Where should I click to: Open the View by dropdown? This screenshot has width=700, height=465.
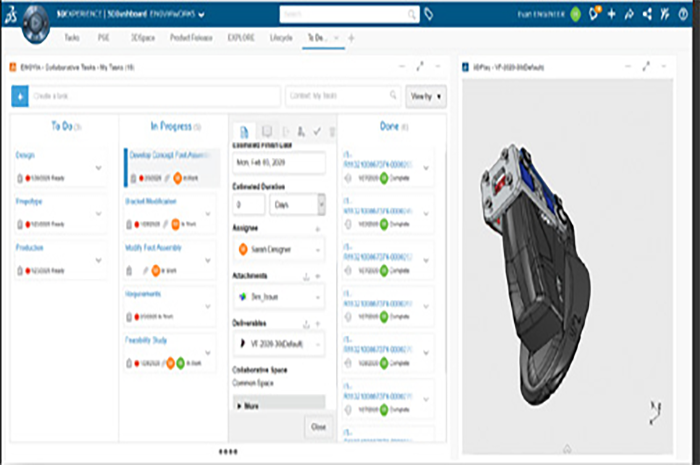[x=425, y=96]
